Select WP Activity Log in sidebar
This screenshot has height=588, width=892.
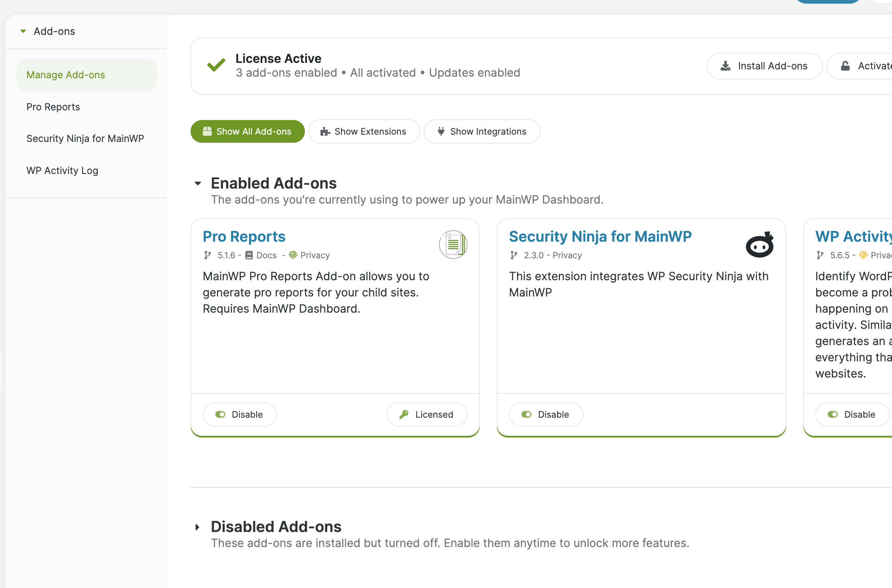tap(62, 171)
